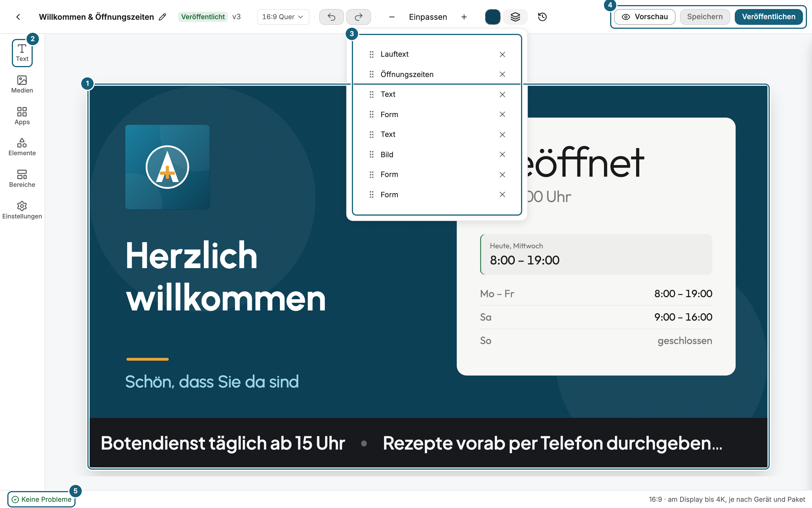The height and width of the screenshot is (508, 812).
Task: Click the Veröffentlichen button
Action: [x=768, y=17]
